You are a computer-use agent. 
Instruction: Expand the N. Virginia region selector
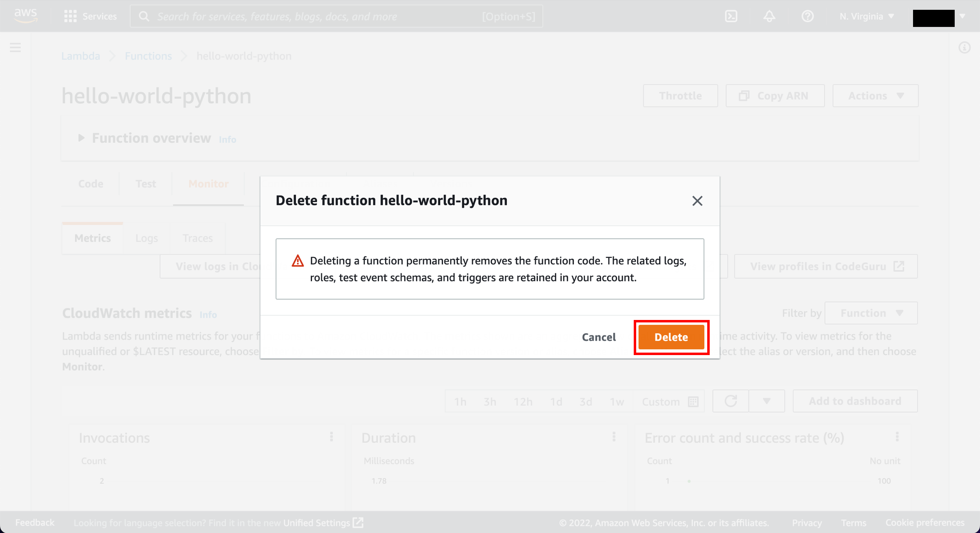[866, 16]
